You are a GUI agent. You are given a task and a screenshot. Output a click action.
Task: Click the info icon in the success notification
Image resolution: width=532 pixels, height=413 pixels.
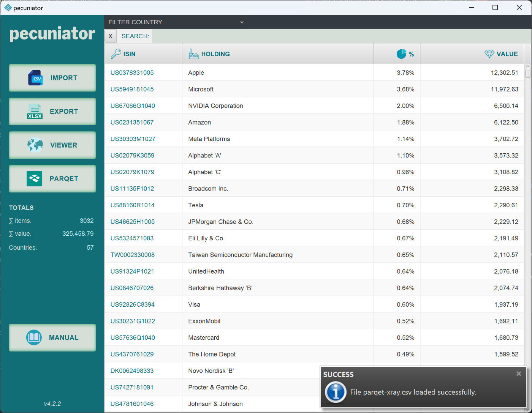(336, 392)
